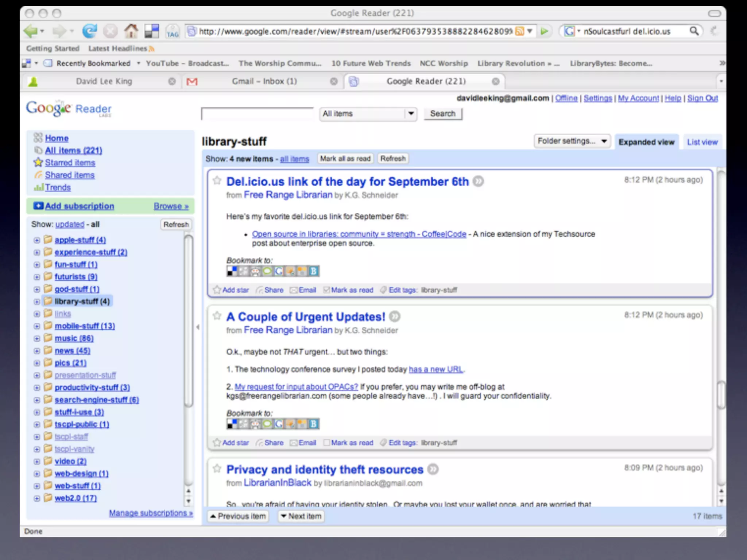This screenshot has width=747, height=560.
Task: Click the star icon beside Urgent Updates title
Action: (217, 316)
